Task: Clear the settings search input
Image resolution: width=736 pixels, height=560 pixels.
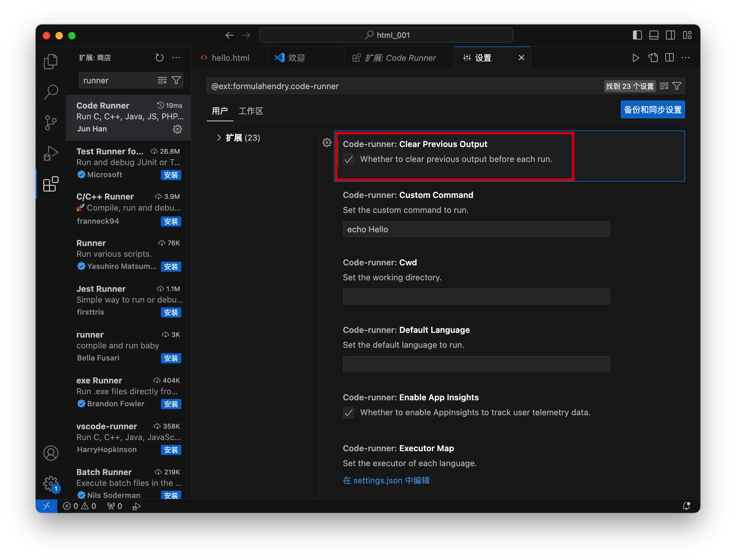Action: pyautogui.click(x=664, y=86)
